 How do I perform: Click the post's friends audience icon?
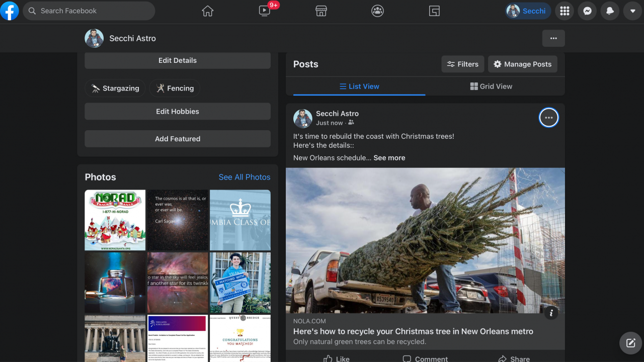coord(351,123)
